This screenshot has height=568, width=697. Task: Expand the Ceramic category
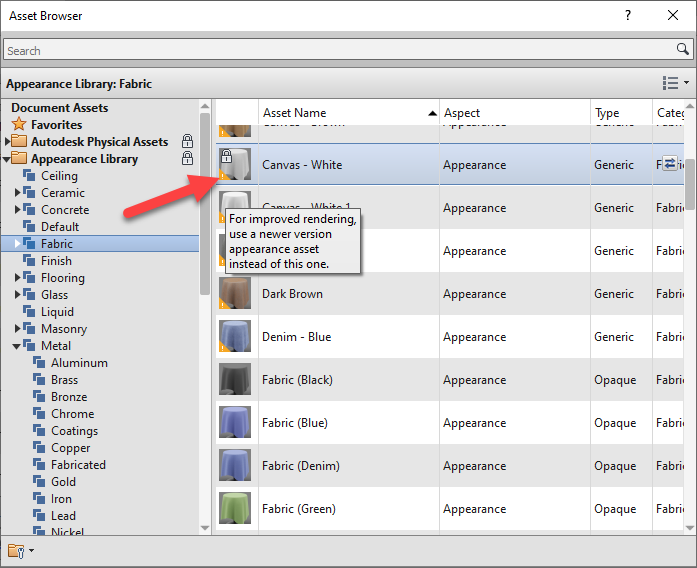click(x=17, y=192)
